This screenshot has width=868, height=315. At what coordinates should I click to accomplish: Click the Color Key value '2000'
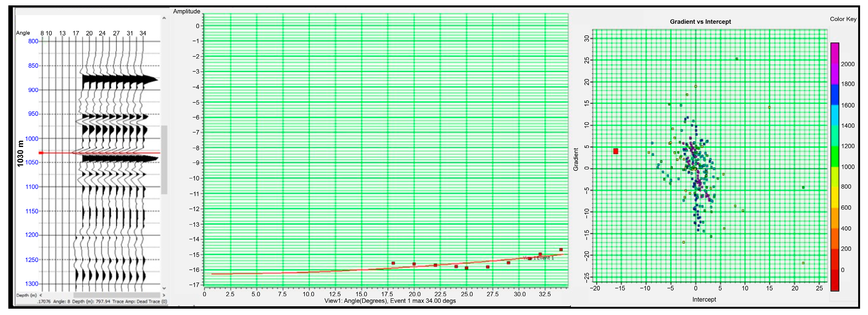click(847, 64)
